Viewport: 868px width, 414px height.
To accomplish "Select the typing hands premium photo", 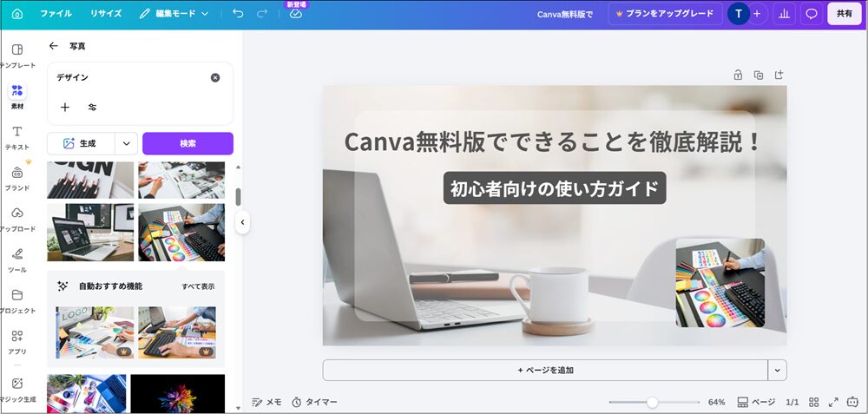I will [x=177, y=332].
